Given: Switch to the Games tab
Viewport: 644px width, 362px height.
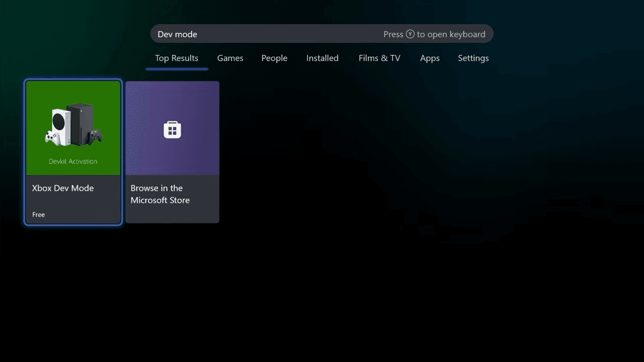Looking at the screenshot, I should [x=230, y=58].
